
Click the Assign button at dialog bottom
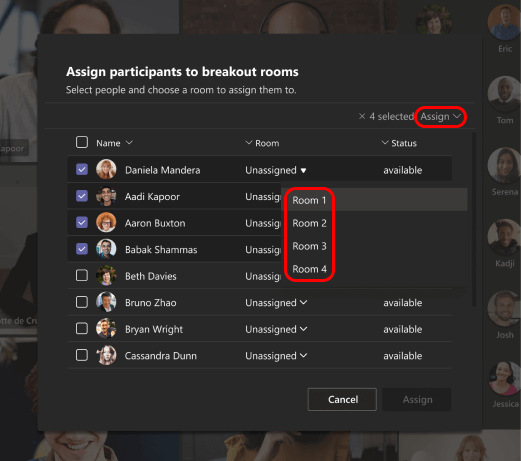pos(417,399)
